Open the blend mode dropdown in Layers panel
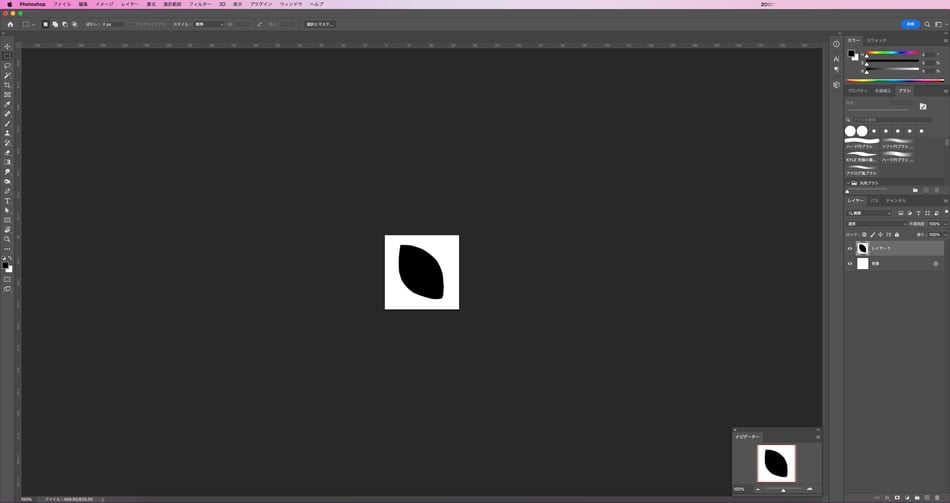 [x=877, y=224]
